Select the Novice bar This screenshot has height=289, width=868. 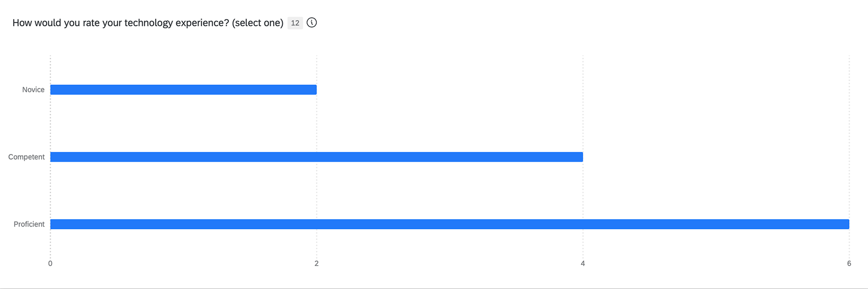tap(184, 90)
